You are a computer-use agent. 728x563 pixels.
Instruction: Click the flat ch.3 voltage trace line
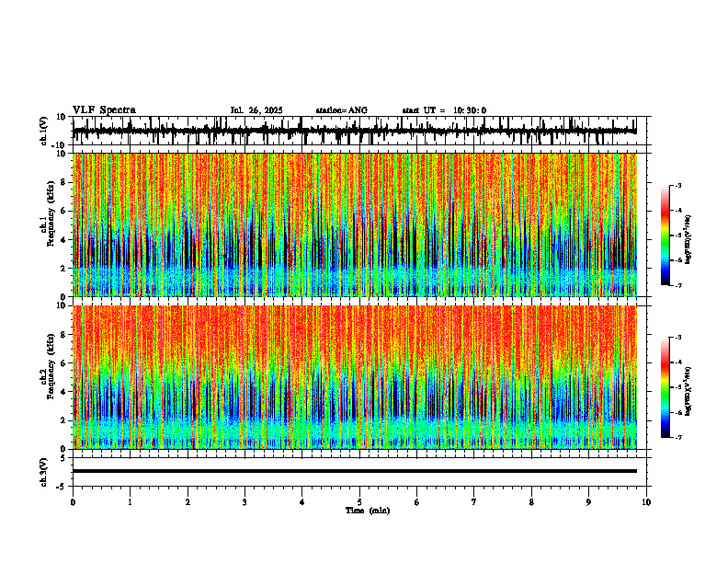click(355, 471)
